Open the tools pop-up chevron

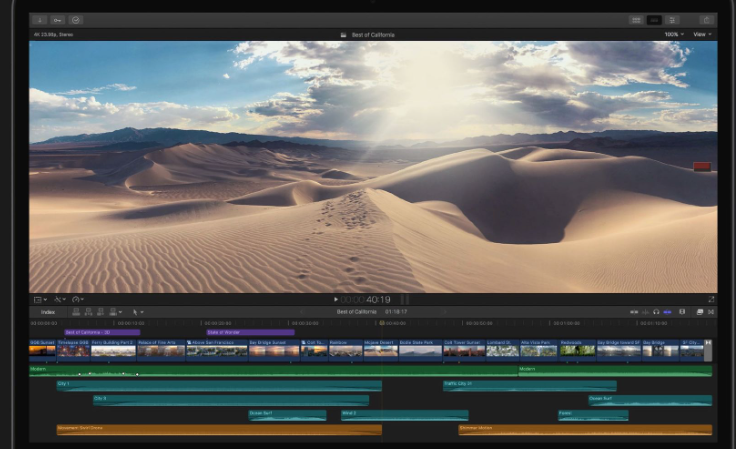click(142, 312)
